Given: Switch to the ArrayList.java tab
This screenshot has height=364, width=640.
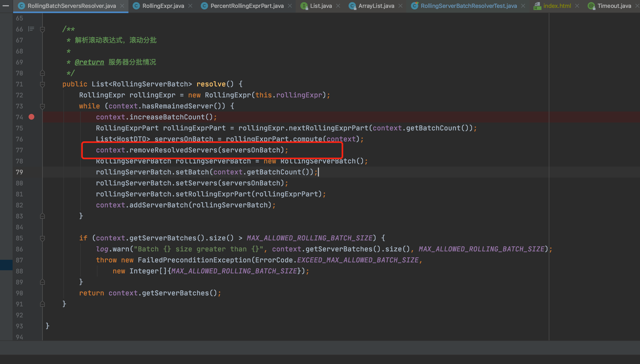Looking at the screenshot, I should (x=376, y=6).
